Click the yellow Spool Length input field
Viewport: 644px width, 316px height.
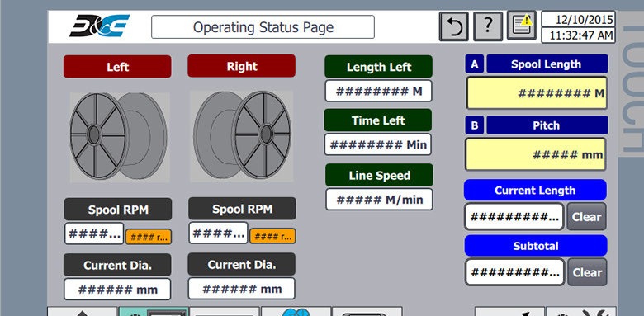[537, 93]
